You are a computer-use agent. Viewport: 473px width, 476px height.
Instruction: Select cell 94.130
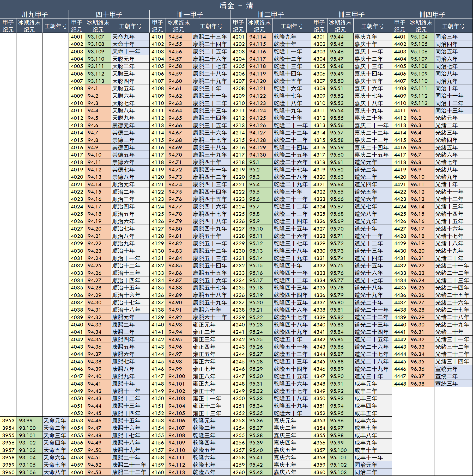[260, 155]
